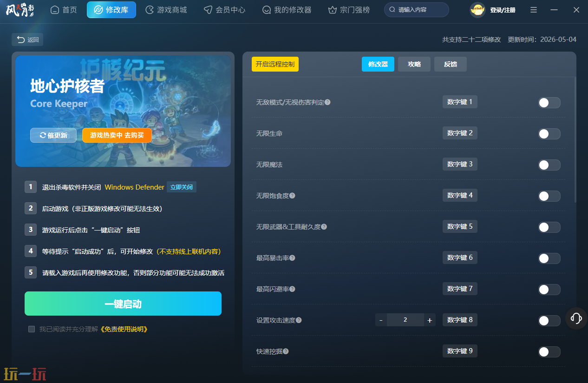Open 游戏商城 tab
Screen dimensions: 588x383
click(x=166, y=10)
